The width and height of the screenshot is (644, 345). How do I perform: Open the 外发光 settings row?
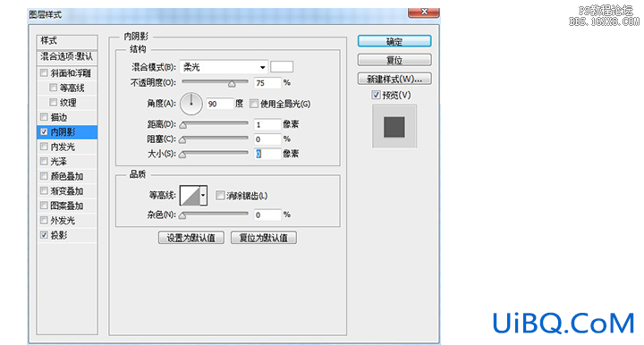67,221
